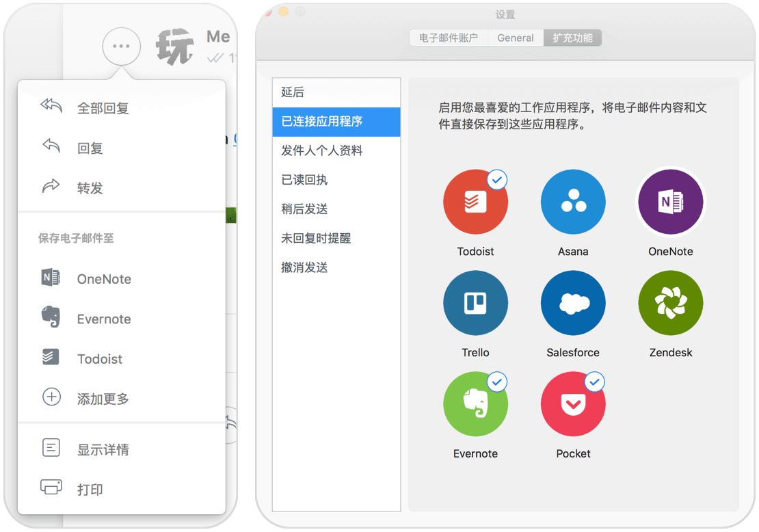The width and height of the screenshot is (759, 532).
Task: Open 未回复时提醒 settings
Action: pos(336,238)
